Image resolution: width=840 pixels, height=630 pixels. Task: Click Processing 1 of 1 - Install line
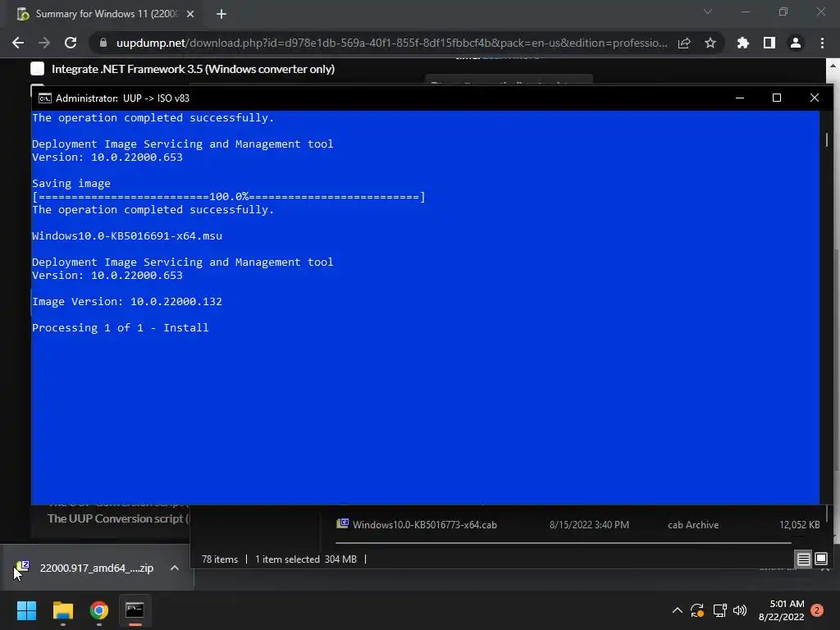[120, 328]
